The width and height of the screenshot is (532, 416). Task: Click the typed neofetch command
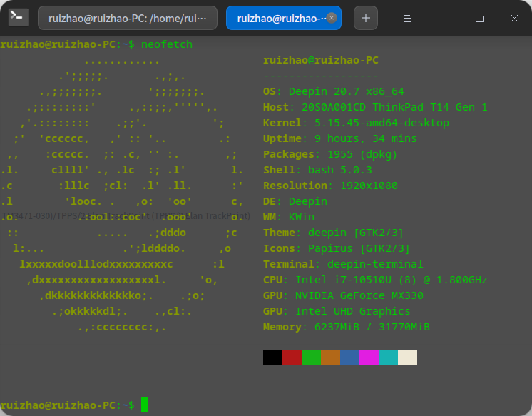167,44
